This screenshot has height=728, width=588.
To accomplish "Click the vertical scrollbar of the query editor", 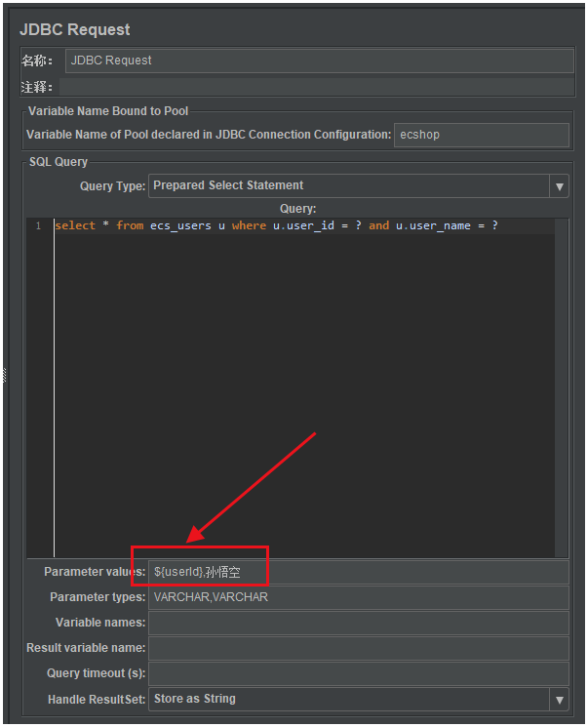I will pyautogui.click(x=562, y=387).
